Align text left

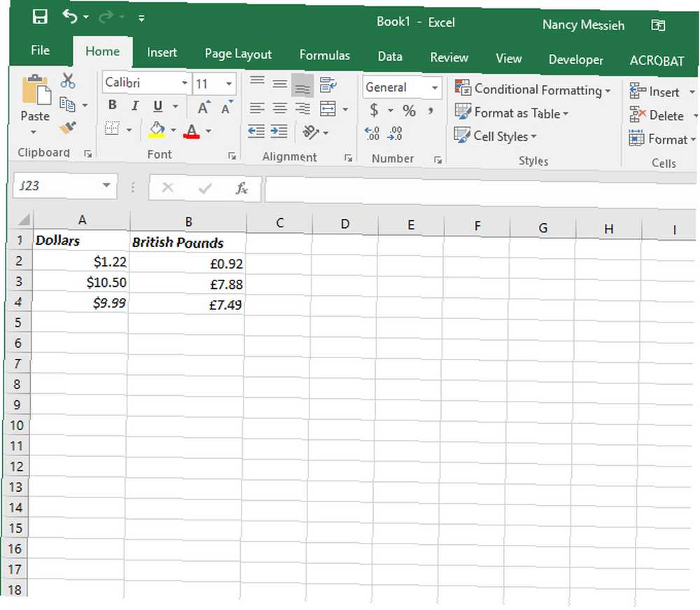tap(257, 108)
